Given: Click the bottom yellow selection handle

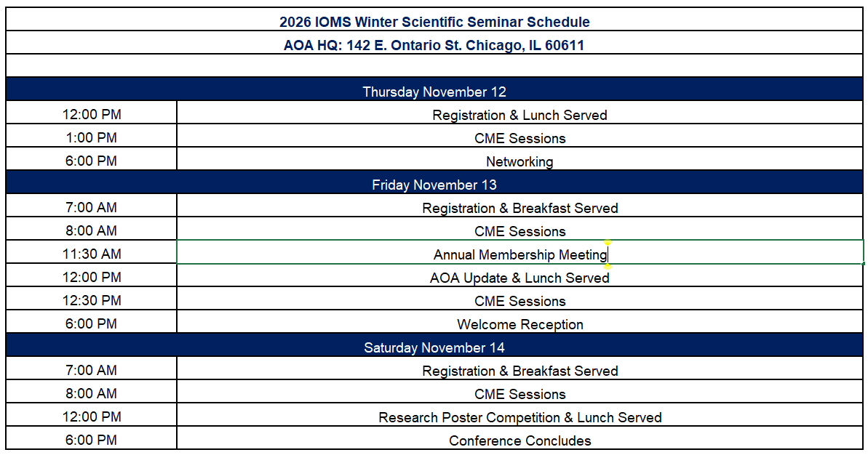Looking at the screenshot, I should pos(608,267).
